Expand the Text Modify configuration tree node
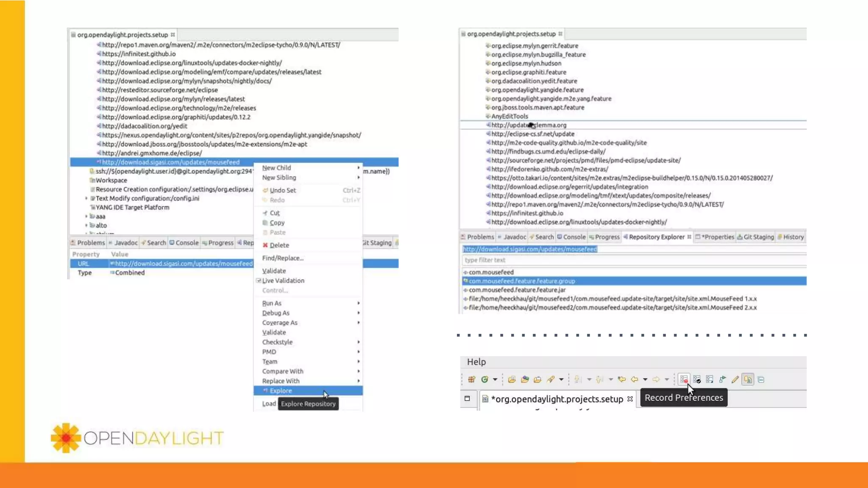The width and height of the screenshot is (868, 488). 86,198
